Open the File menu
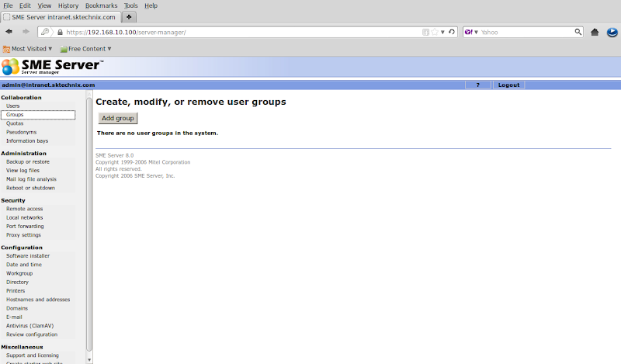 (x=8, y=5)
